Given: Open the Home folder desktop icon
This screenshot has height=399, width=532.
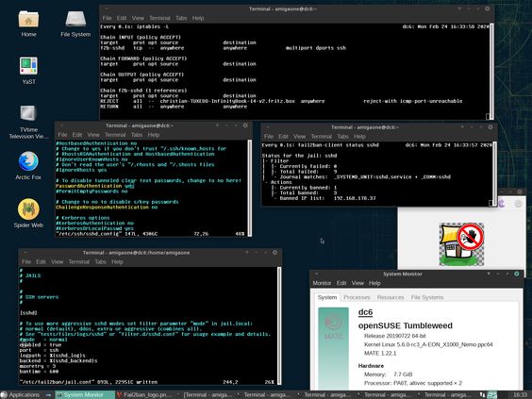Looking at the screenshot, I should point(28,23).
